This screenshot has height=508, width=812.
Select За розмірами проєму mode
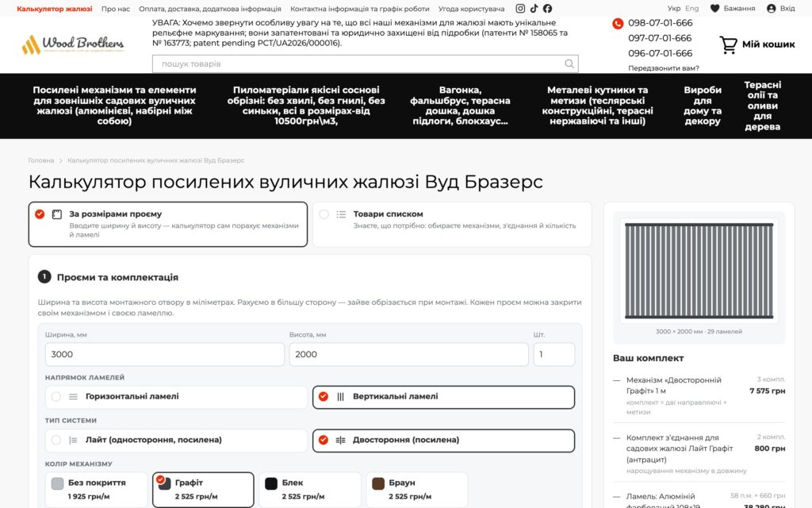[168, 224]
